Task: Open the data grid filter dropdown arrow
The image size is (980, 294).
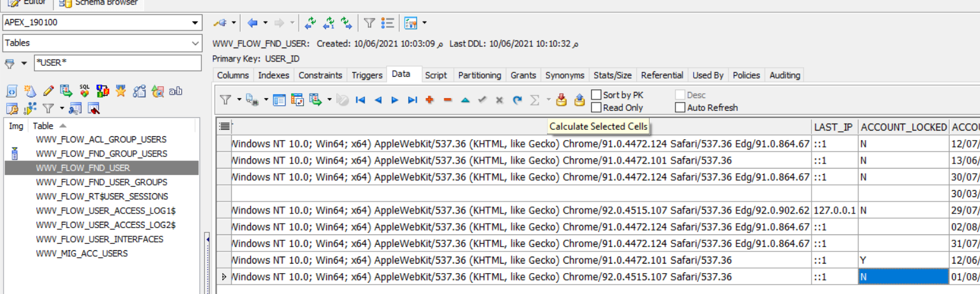Action: click(x=239, y=100)
